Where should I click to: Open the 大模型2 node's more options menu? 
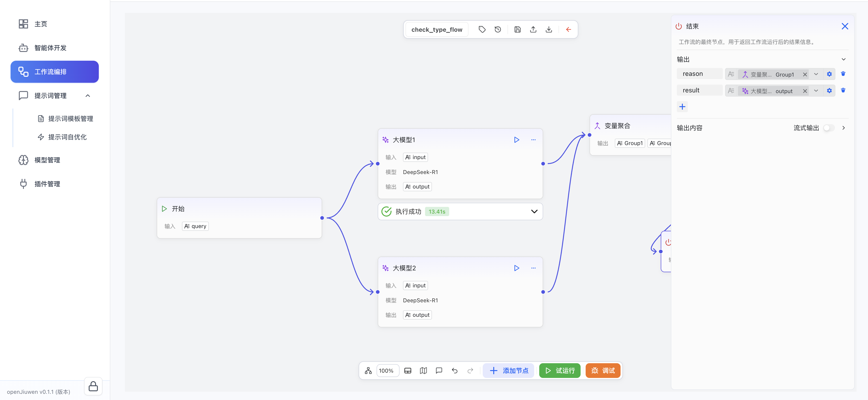(533, 268)
